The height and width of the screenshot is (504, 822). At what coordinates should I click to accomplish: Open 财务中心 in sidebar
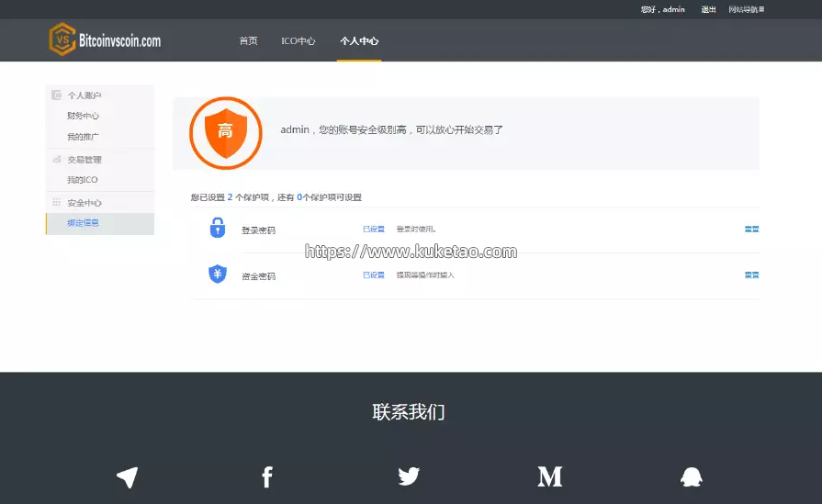point(83,116)
